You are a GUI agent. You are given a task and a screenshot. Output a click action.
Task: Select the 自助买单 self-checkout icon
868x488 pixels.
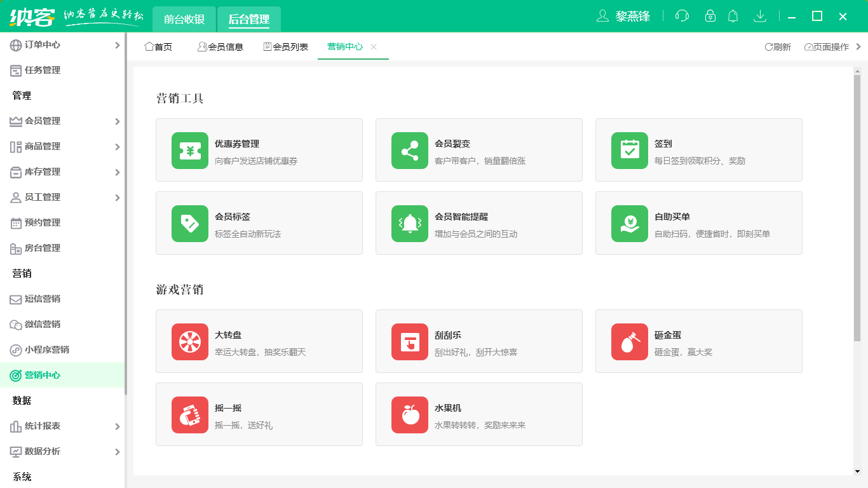629,223
